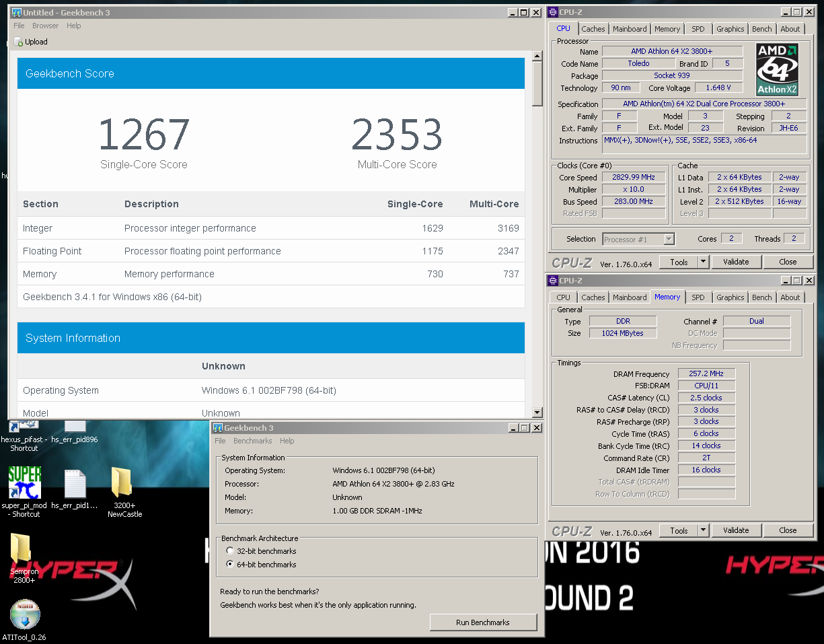Image resolution: width=824 pixels, height=644 pixels.
Task: Switch to Caches tab in upper CPU-Z
Action: coord(593,29)
